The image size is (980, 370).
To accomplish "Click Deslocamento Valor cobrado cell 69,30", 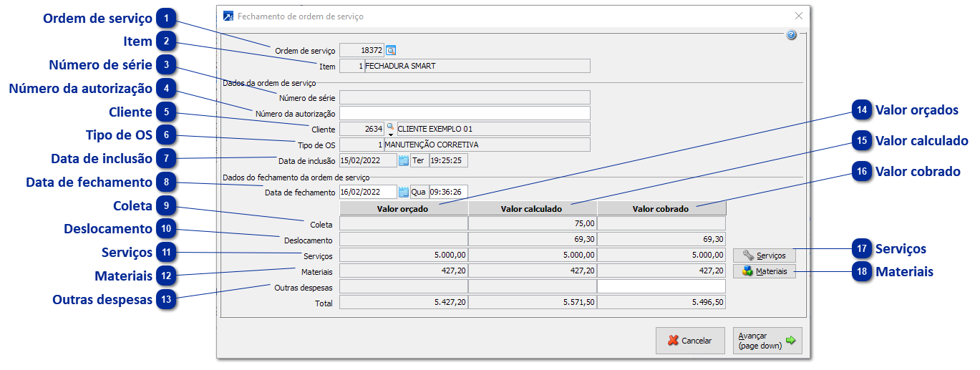I will (x=661, y=239).
